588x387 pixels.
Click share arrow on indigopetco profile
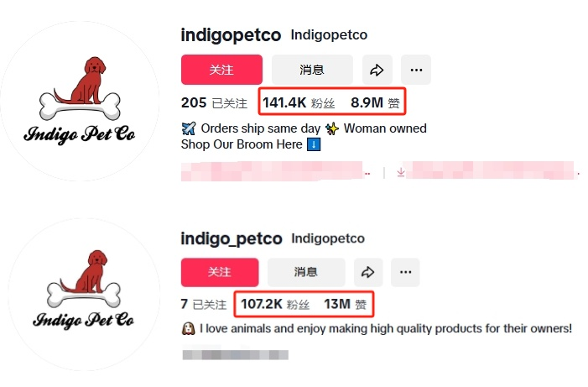377,70
